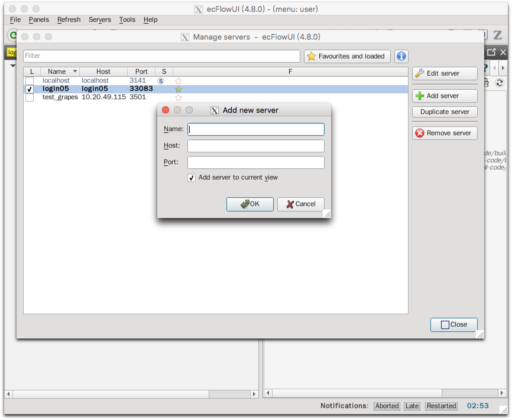Image resolution: width=512 pixels, height=420 pixels.
Task: Close the info panel in the main window
Action: (x=503, y=52)
